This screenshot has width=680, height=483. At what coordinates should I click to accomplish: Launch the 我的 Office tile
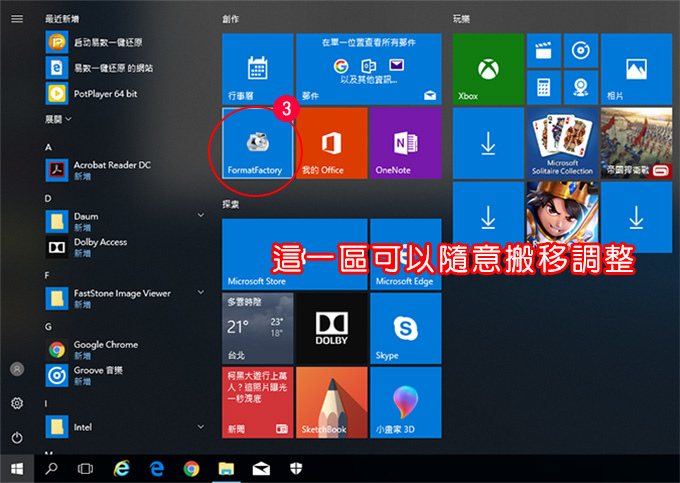pyautogui.click(x=332, y=143)
